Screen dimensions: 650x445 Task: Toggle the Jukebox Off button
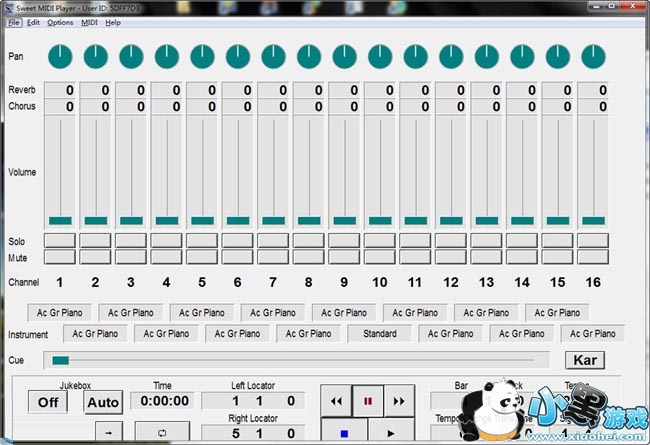click(x=48, y=402)
